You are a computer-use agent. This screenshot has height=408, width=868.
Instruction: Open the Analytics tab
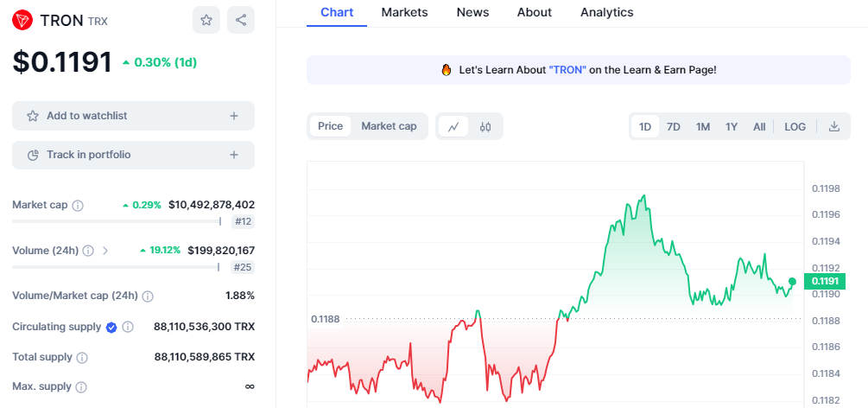point(606,12)
